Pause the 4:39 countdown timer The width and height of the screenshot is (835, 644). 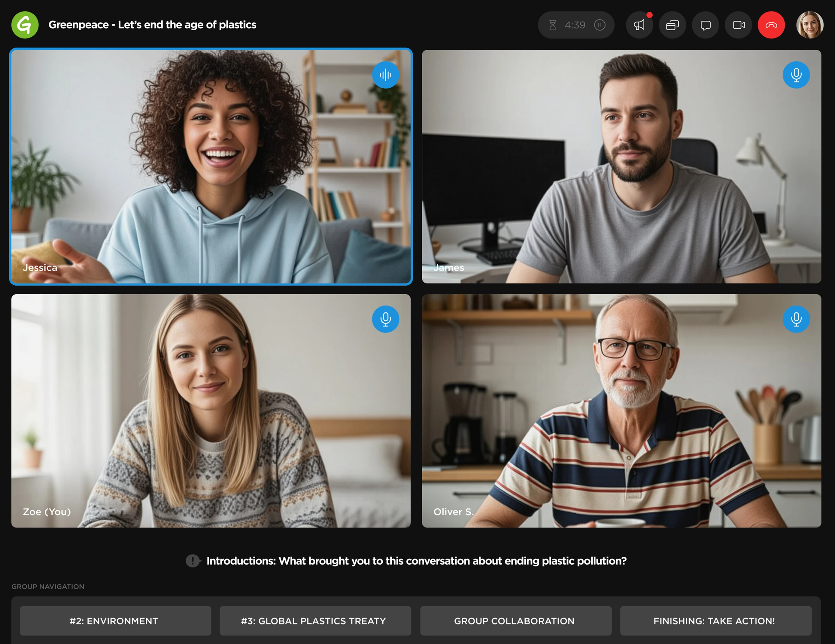(600, 25)
